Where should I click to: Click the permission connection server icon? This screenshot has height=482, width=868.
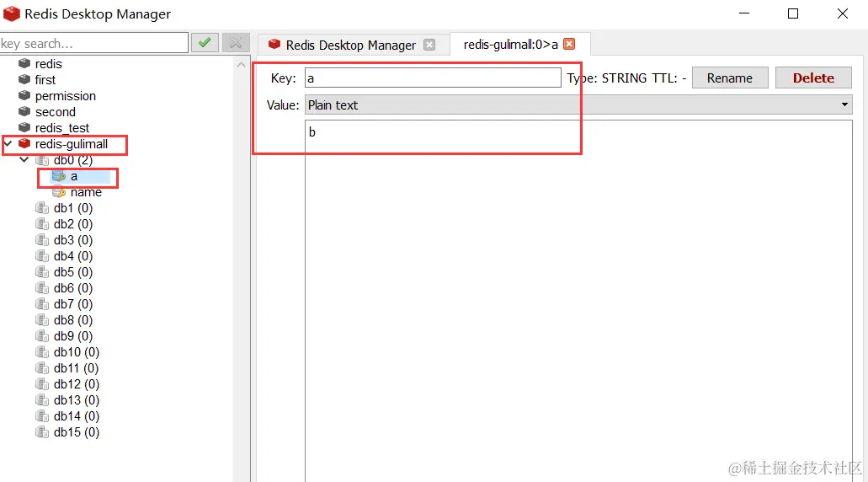coord(24,96)
